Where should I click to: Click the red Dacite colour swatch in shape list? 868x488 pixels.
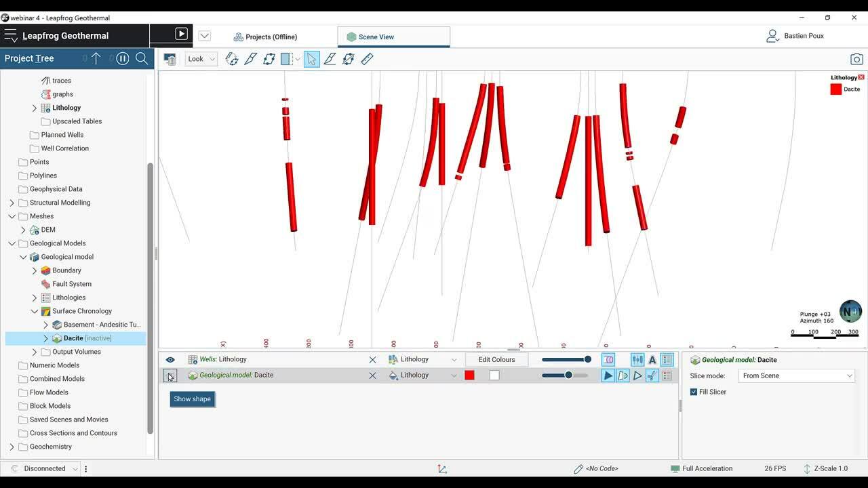coord(469,375)
